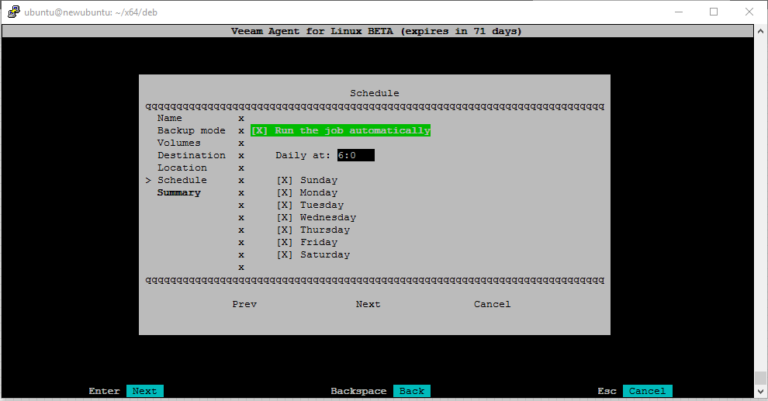768x401 pixels.
Task: Select the Name wizard step
Action: 169,118
